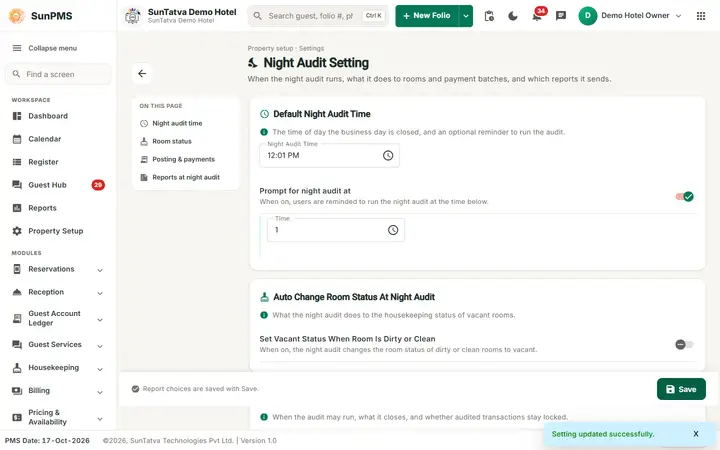Screen dimensions: 720x450
Task: Open notifications bell with 34 badge
Action: pos(537,16)
